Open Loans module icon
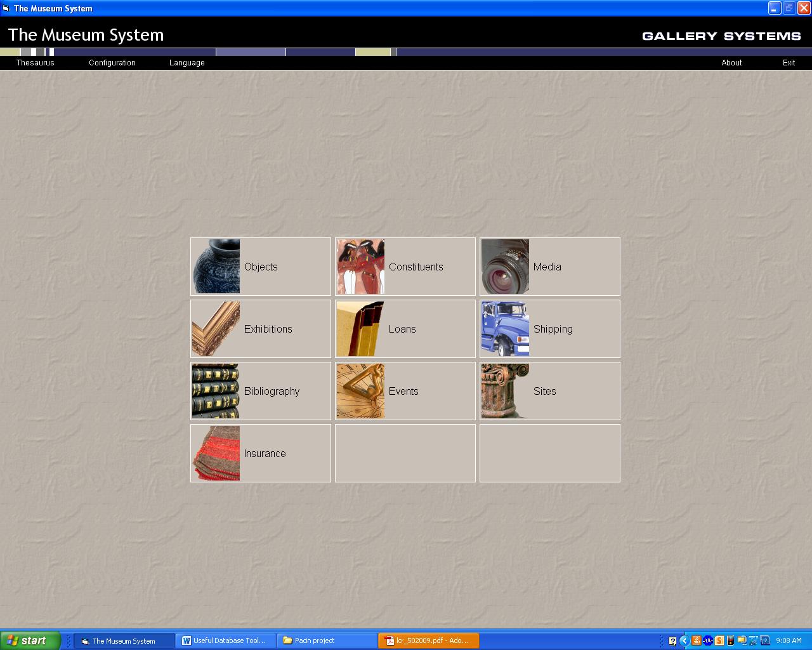 click(x=360, y=329)
